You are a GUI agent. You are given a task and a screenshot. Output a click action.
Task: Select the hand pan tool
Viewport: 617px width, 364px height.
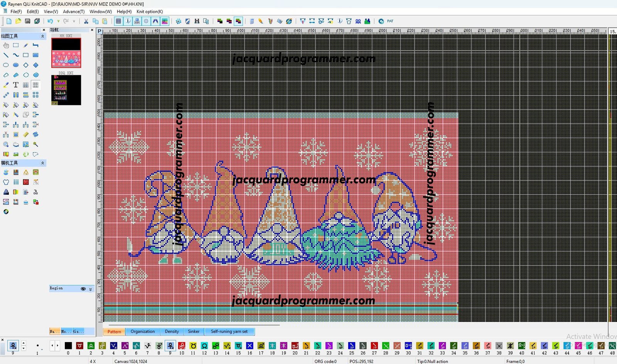(6, 45)
